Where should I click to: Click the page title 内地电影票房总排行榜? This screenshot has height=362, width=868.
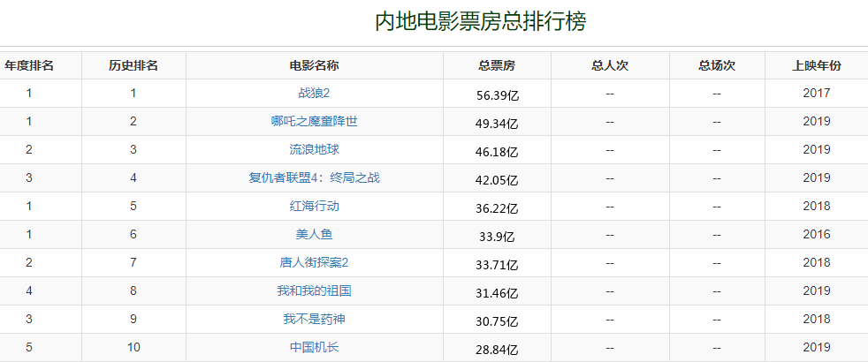pos(480,22)
